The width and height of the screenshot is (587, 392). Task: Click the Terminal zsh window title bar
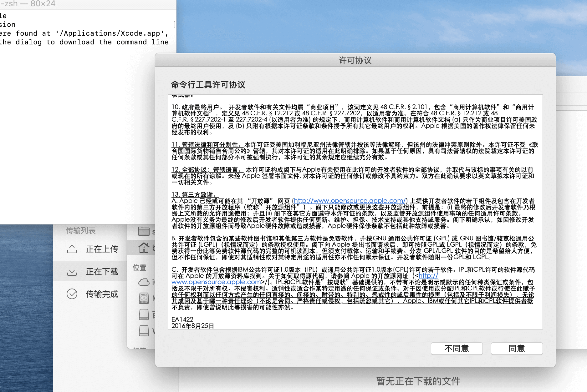(88, 4)
